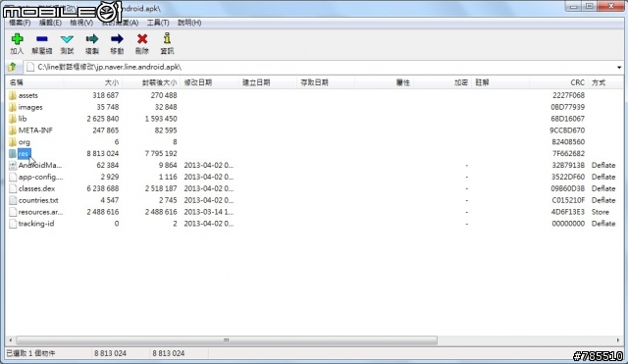
Task: Select the app-config file icon
Action: point(13,177)
